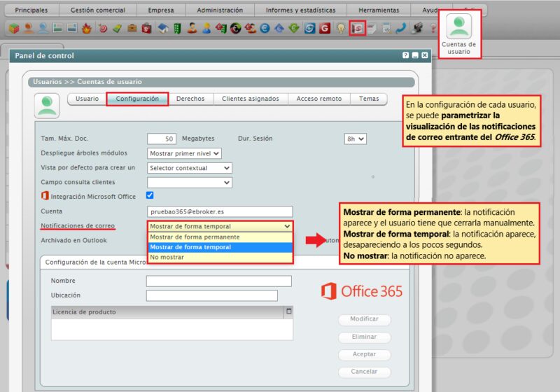Select the 'No mostrar' option
The width and height of the screenshot is (560, 392).
click(x=220, y=257)
